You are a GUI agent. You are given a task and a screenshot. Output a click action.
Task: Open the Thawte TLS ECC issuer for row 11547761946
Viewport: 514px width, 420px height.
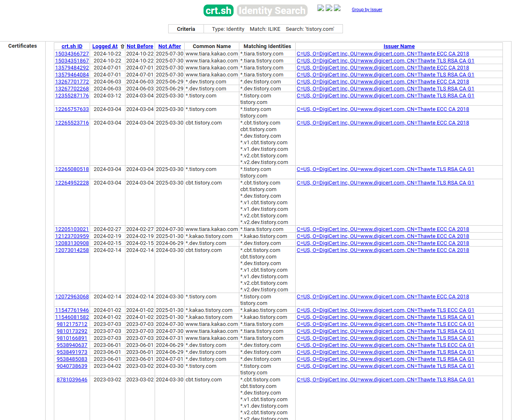(385, 310)
